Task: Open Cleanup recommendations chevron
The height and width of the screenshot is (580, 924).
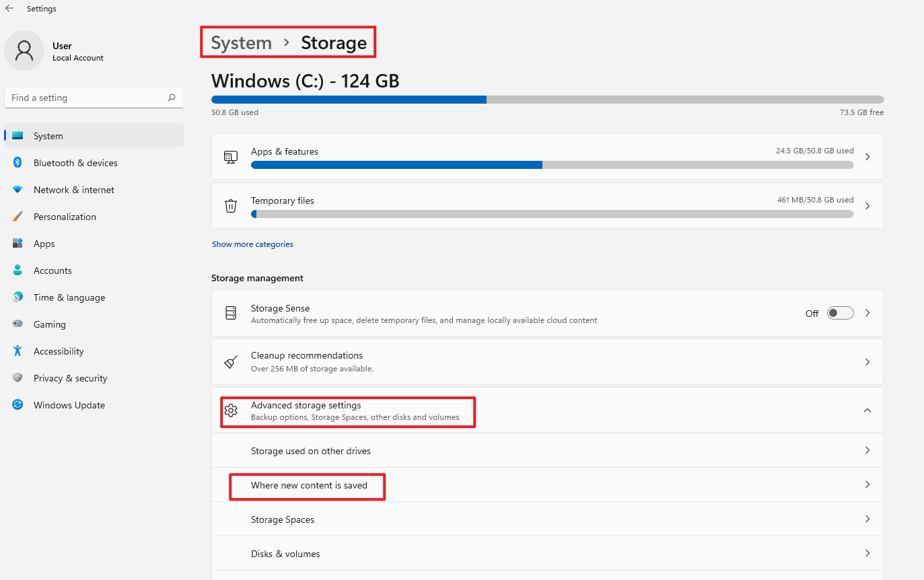Action: [x=867, y=362]
